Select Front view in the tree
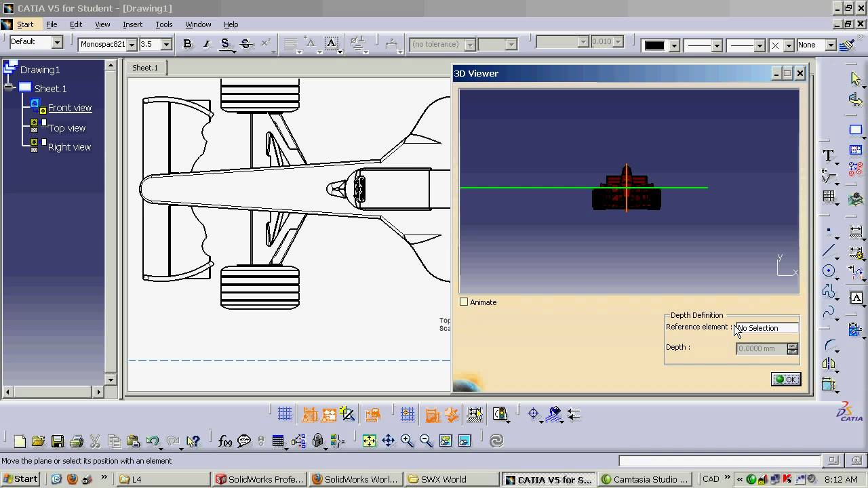This screenshot has height=488, width=868. [69, 108]
